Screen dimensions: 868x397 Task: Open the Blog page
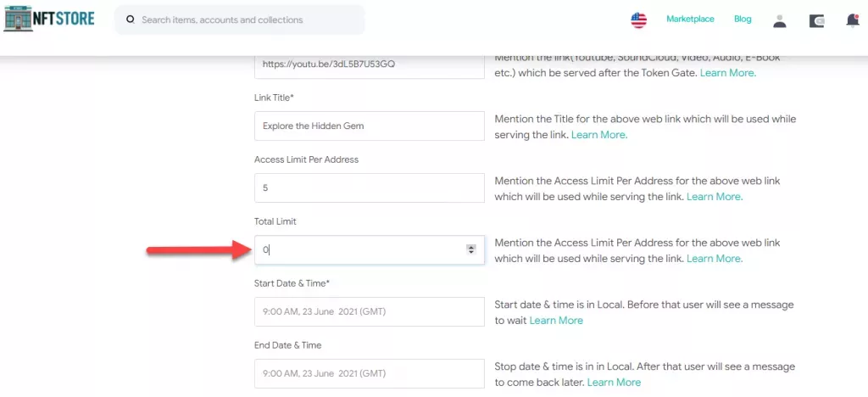tap(743, 19)
